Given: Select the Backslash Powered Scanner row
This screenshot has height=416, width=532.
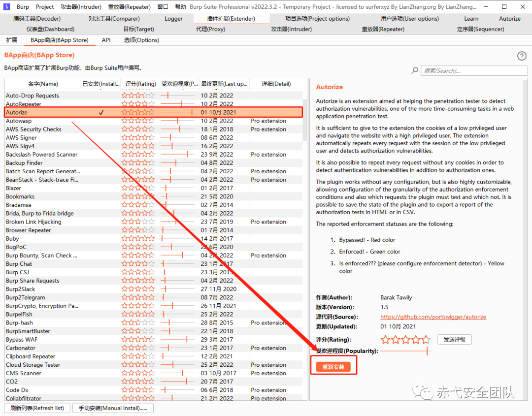Looking at the screenshot, I should click(153, 154).
